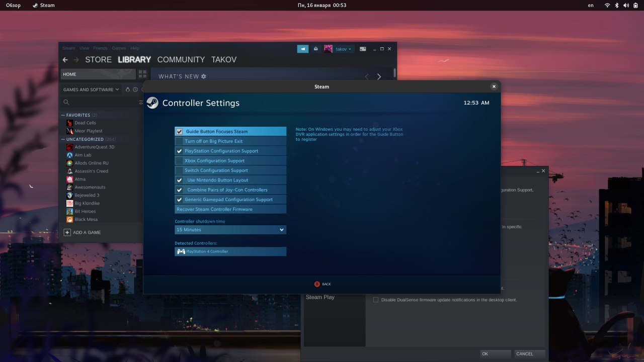Click the library search magnifier icon
The width and height of the screenshot is (644, 362).
[x=66, y=102]
